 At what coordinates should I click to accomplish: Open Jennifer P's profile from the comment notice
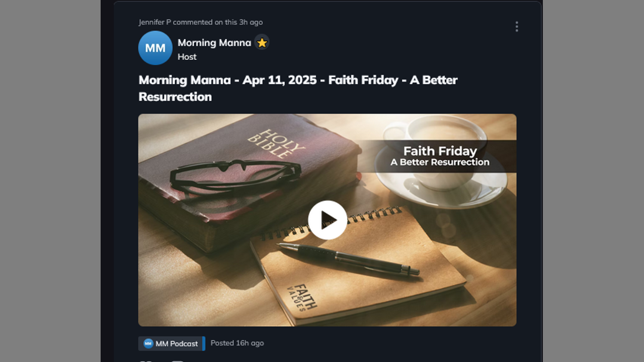point(155,22)
